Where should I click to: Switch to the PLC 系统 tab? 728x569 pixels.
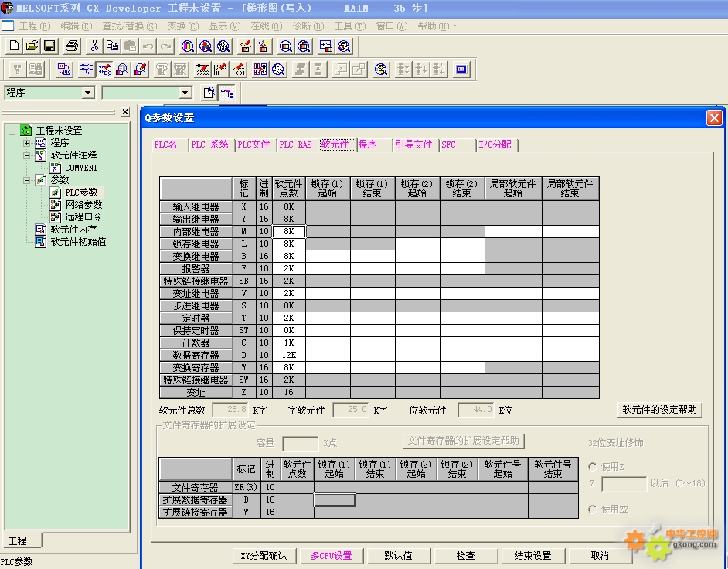coord(210,145)
